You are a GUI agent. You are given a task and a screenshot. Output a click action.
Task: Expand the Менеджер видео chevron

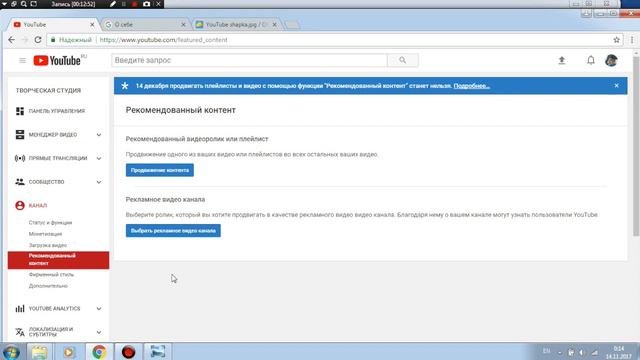click(x=99, y=135)
